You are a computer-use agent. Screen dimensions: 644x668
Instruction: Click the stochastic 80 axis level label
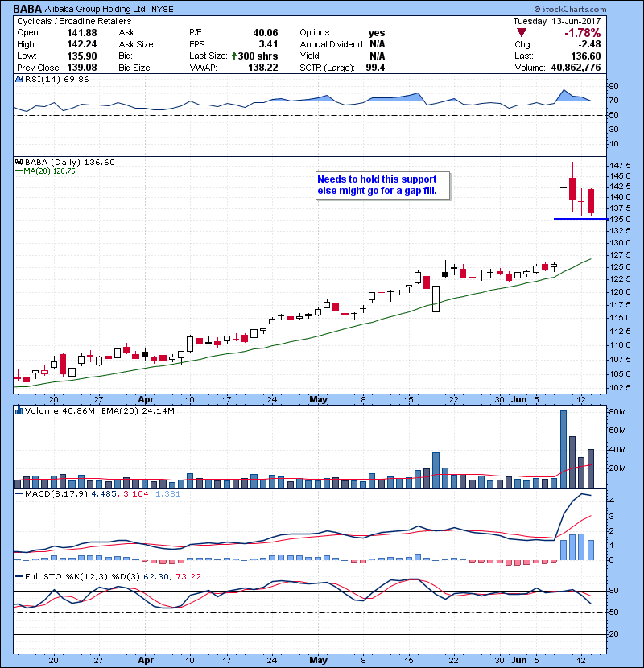[x=613, y=591]
